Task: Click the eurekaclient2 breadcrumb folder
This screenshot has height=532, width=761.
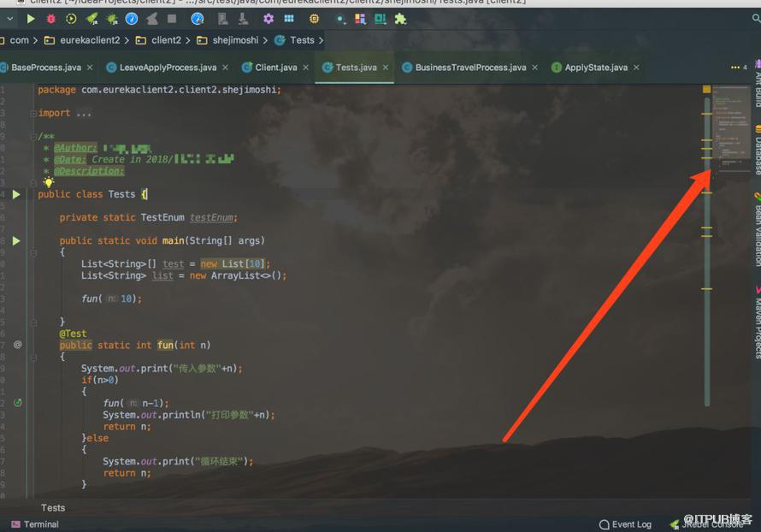Action: 83,40
